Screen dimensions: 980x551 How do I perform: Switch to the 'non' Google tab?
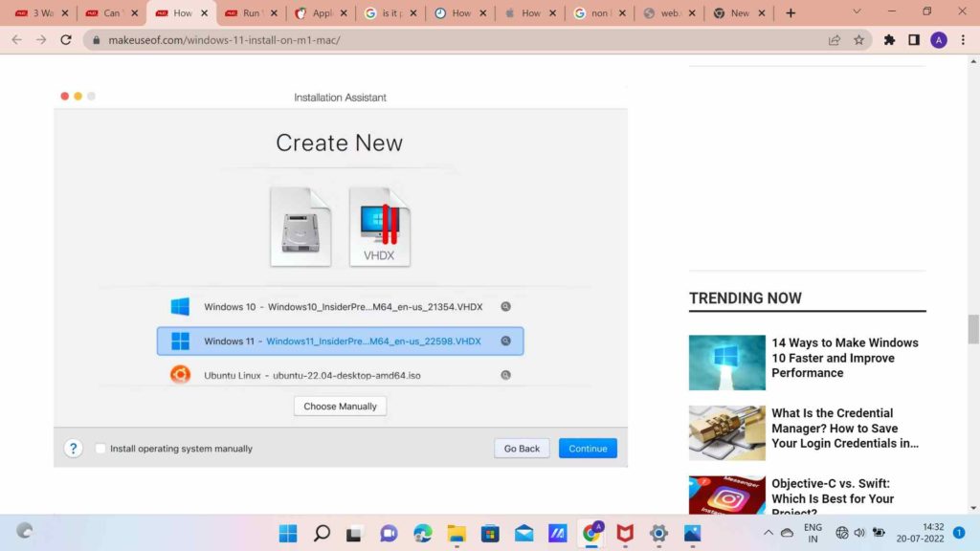coord(600,13)
